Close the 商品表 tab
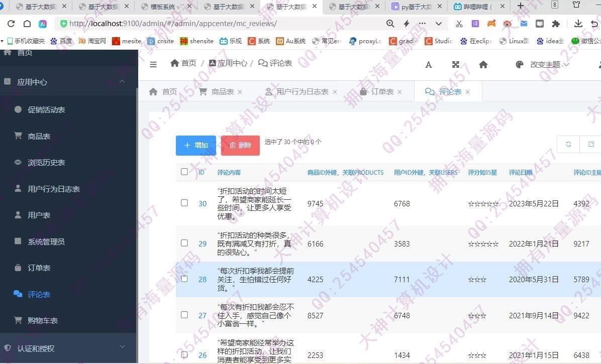The height and width of the screenshot is (364, 601). pyautogui.click(x=240, y=92)
